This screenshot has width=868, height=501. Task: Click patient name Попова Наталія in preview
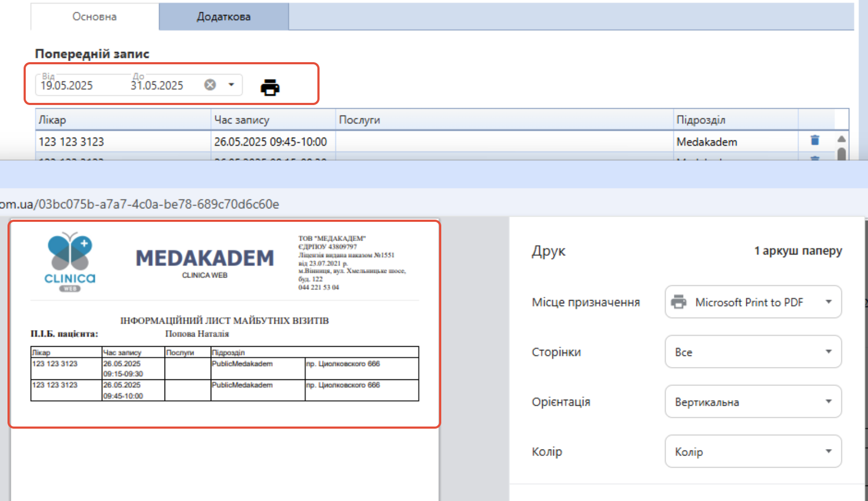[197, 334]
